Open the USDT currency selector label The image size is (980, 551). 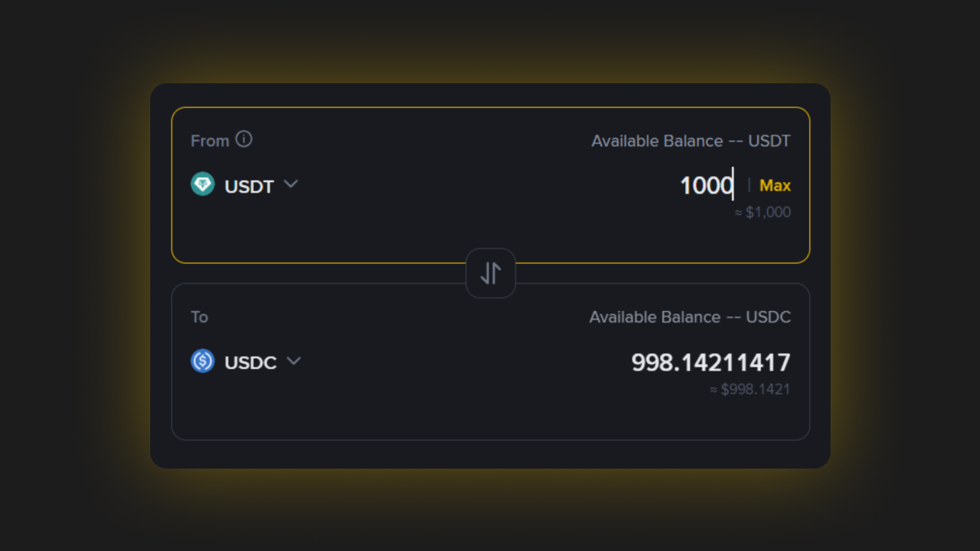pos(249,186)
